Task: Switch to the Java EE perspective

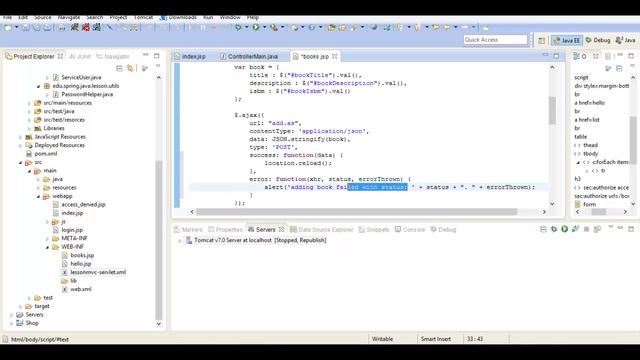Action: pos(567,40)
